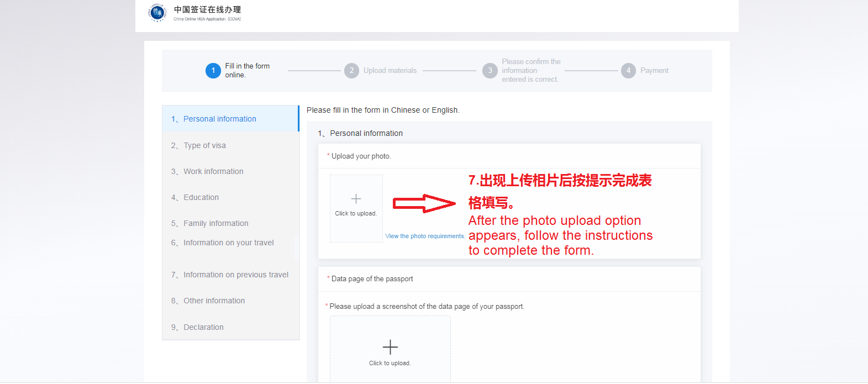Go to Other information section
868x384 pixels.
[230, 301]
